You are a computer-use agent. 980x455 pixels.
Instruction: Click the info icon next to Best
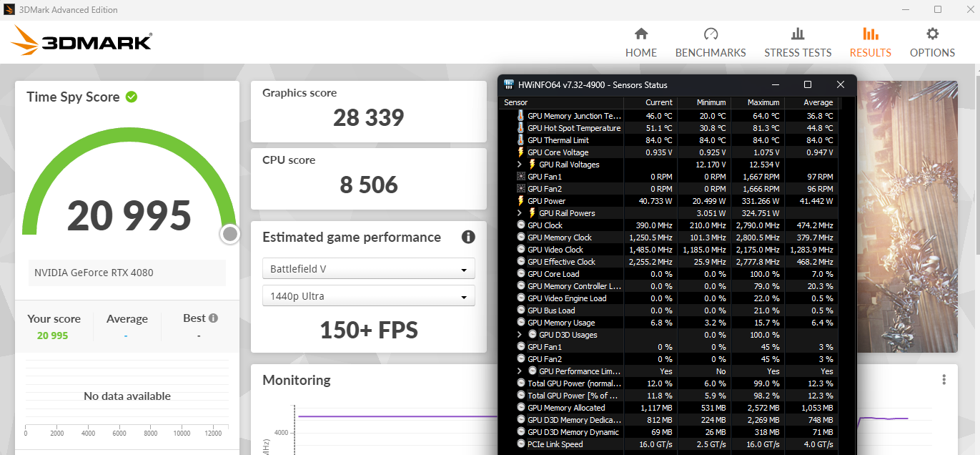tap(213, 318)
